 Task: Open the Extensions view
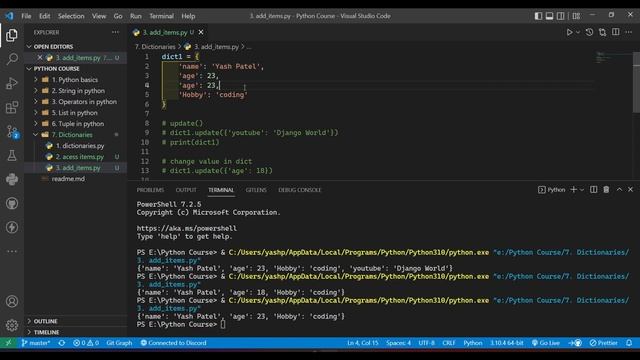click(x=12, y=107)
